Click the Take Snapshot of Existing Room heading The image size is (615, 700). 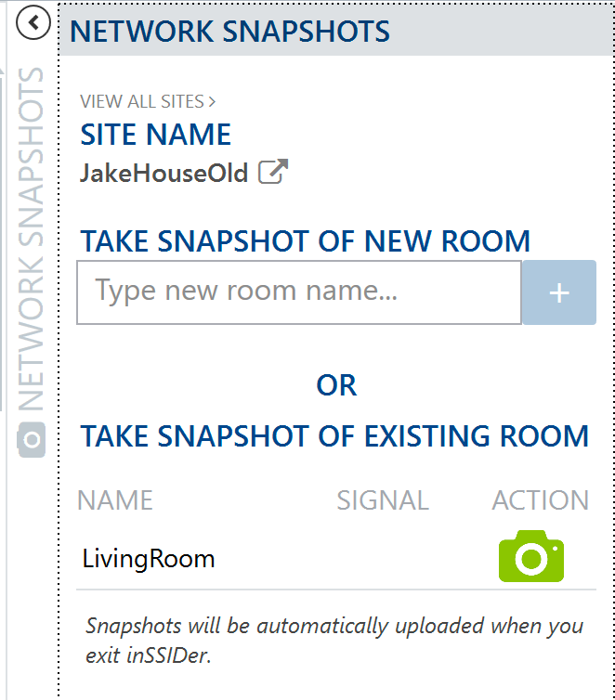coord(334,435)
